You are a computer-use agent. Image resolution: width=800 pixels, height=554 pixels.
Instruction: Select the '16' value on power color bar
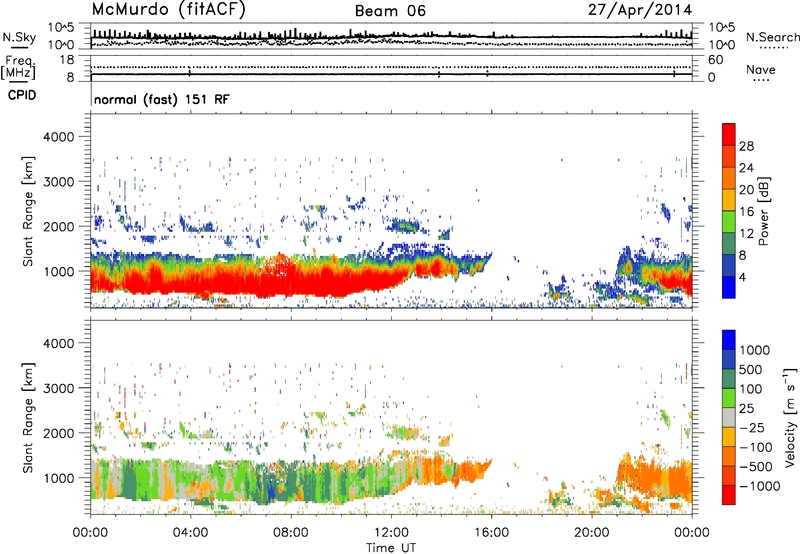click(746, 212)
